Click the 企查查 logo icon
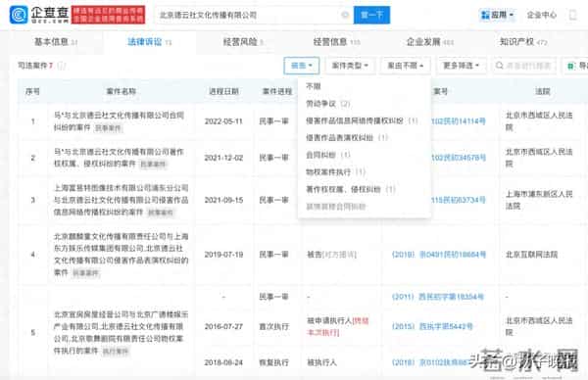 click(x=18, y=15)
